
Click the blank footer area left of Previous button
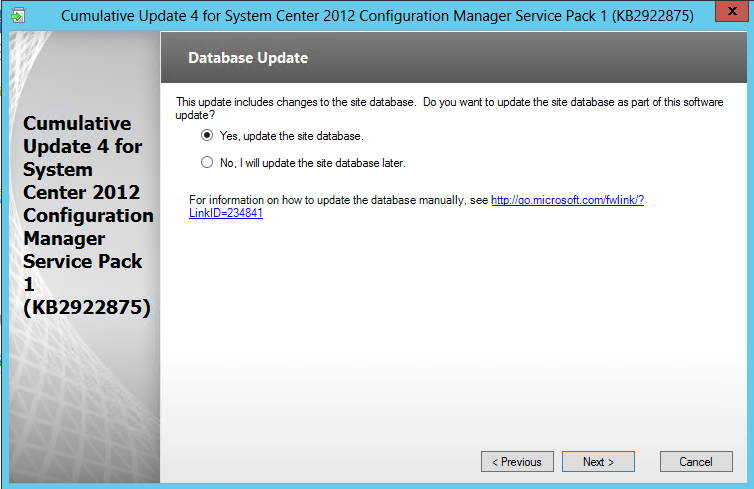pyautogui.click(x=320, y=462)
